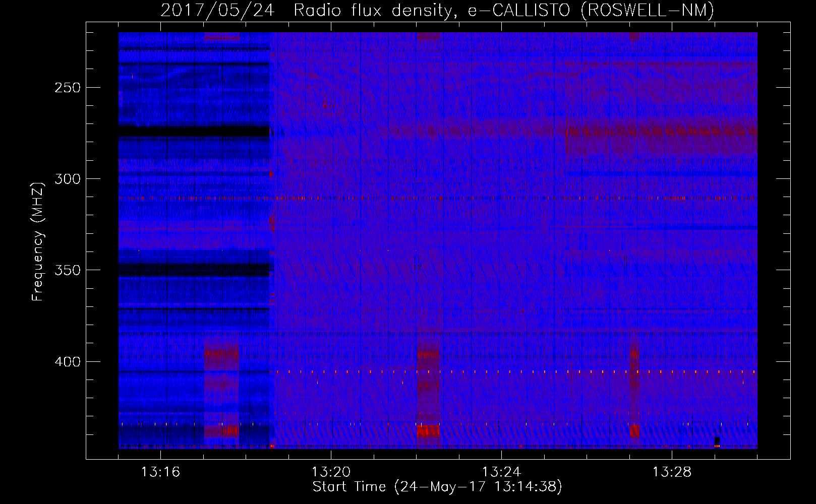
Task: Click the 250 frequency tick label
Action: 68,88
